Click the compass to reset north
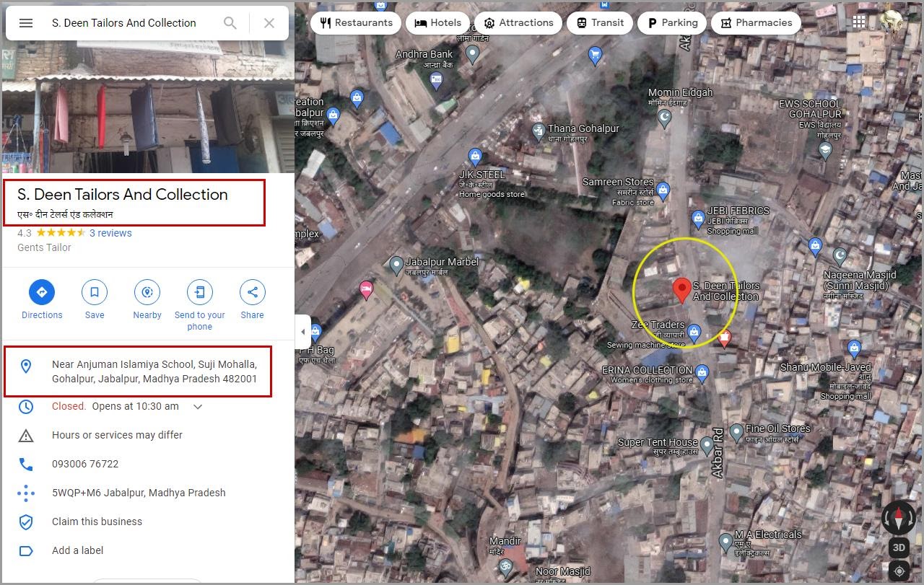 (899, 518)
